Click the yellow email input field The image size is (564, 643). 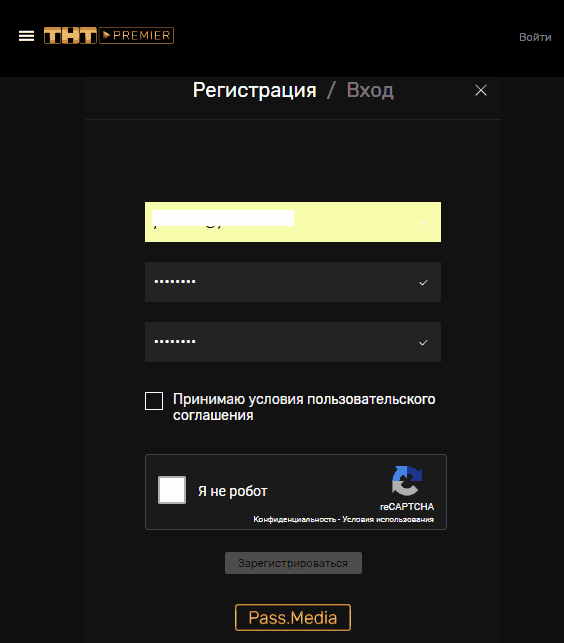pyautogui.click(x=293, y=222)
